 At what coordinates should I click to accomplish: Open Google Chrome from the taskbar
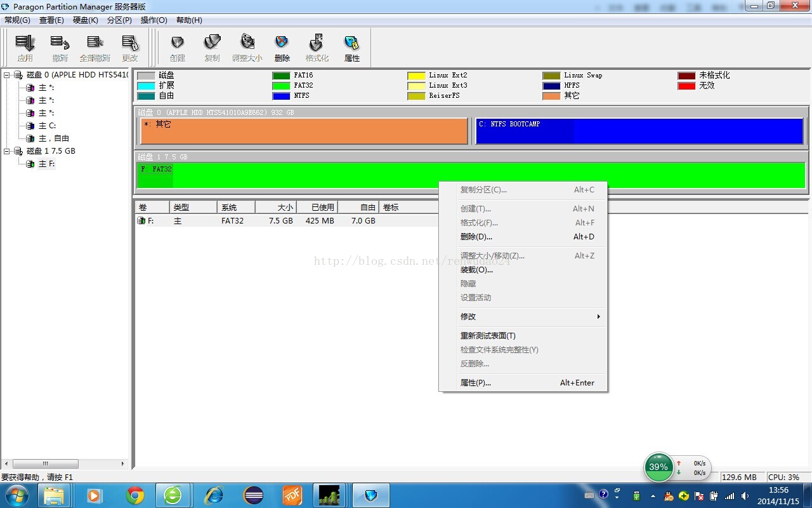click(134, 495)
